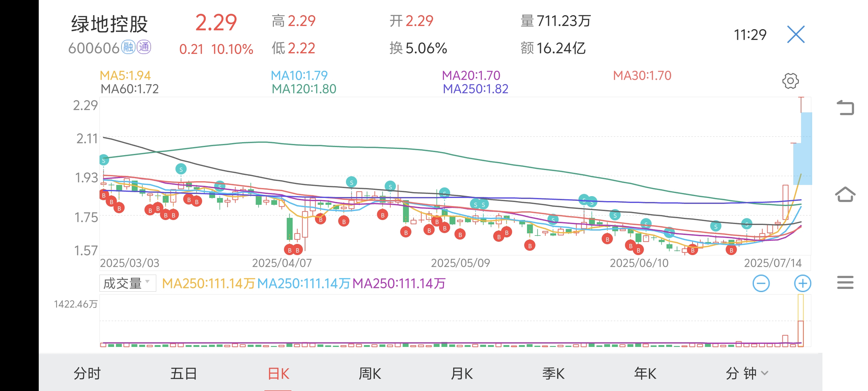Tap the 1422.46万 volume axis label
The width and height of the screenshot is (868, 391).
point(75,304)
